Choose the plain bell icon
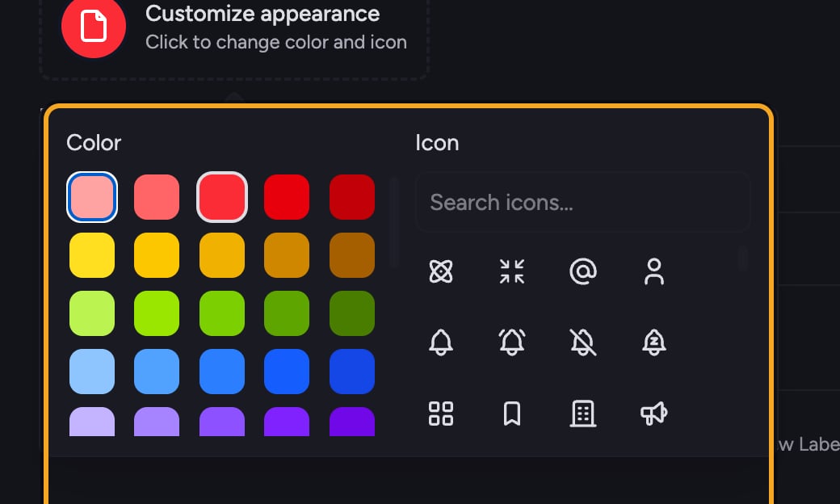This screenshot has width=840, height=504. [441, 342]
